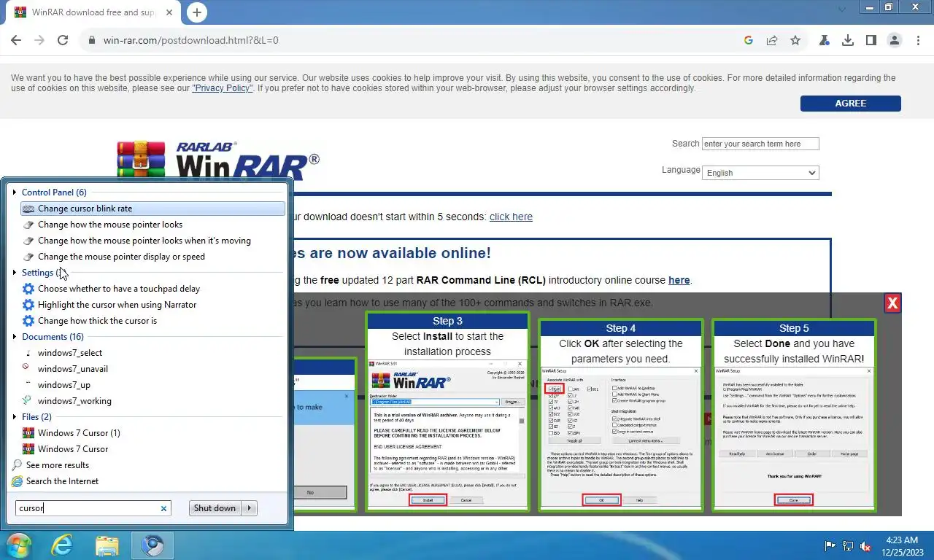Open Windows Explorer from the taskbar
The image size is (934, 560).
point(107,545)
